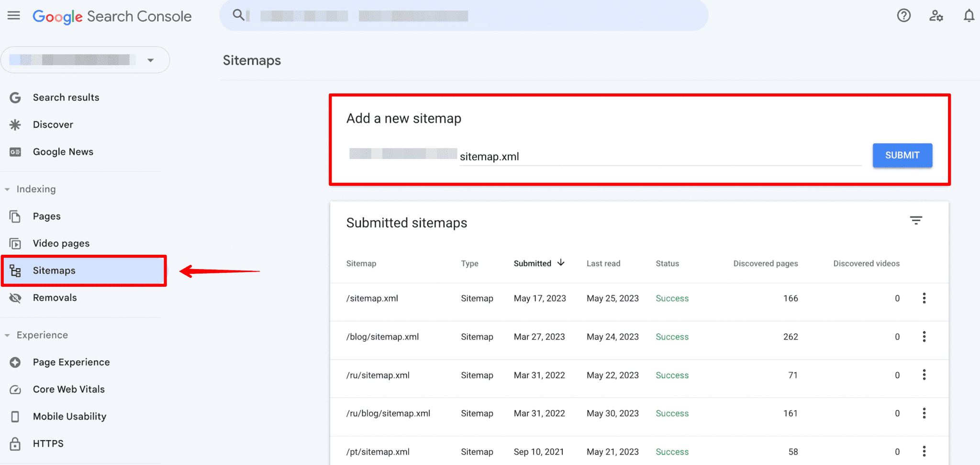Viewport: 980px width, 465px height.
Task: Click the Status column header
Action: point(668,263)
